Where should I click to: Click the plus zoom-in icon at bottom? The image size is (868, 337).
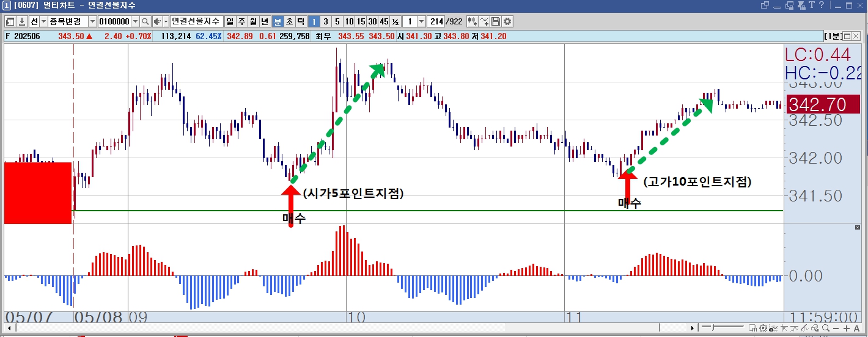click(847, 328)
